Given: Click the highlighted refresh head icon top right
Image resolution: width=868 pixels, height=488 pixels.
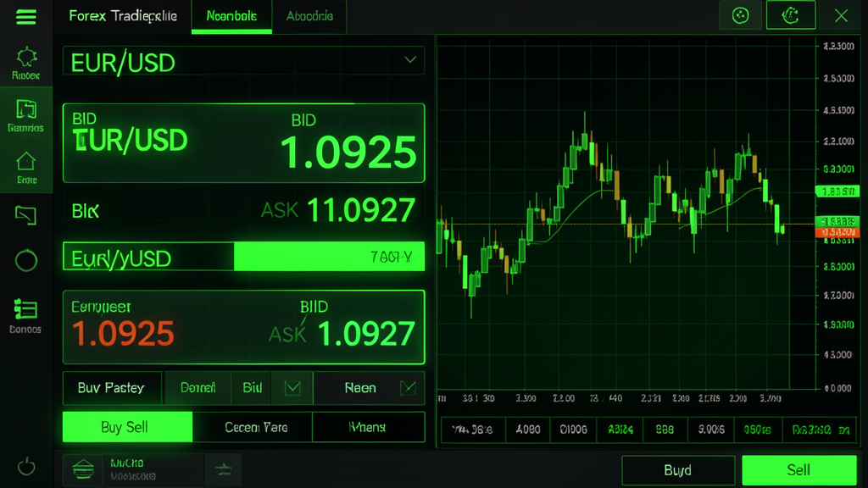Looking at the screenshot, I should coord(791,15).
